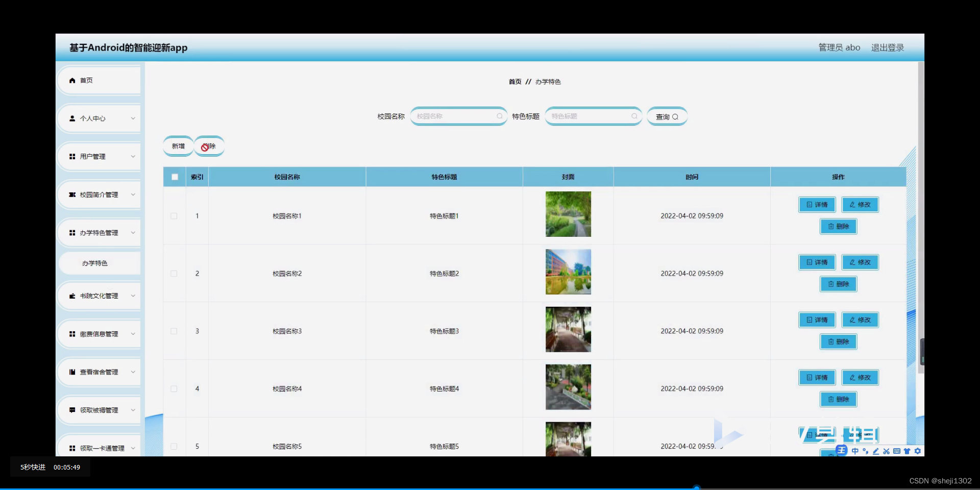Click the 新增 button
The width and height of the screenshot is (980, 490).
[178, 146]
